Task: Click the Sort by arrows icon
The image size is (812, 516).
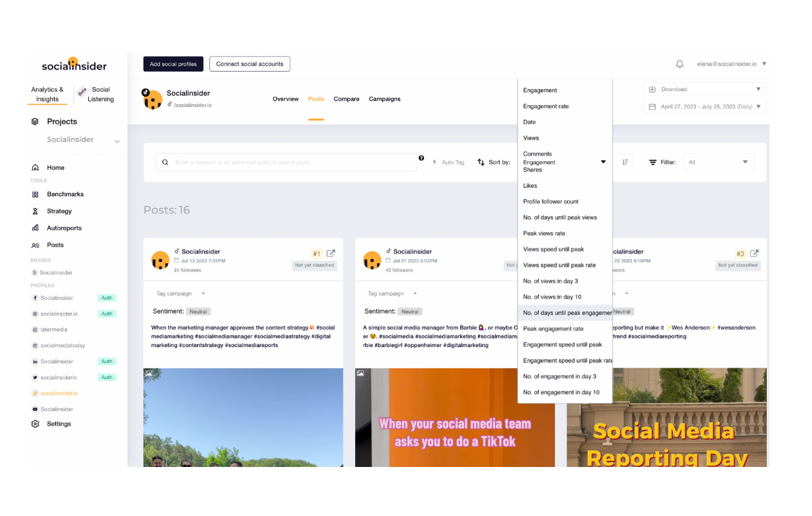Action: pyautogui.click(x=481, y=163)
